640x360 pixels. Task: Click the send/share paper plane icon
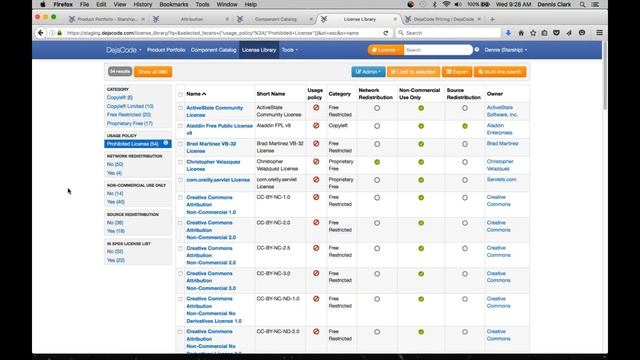click(569, 33)
